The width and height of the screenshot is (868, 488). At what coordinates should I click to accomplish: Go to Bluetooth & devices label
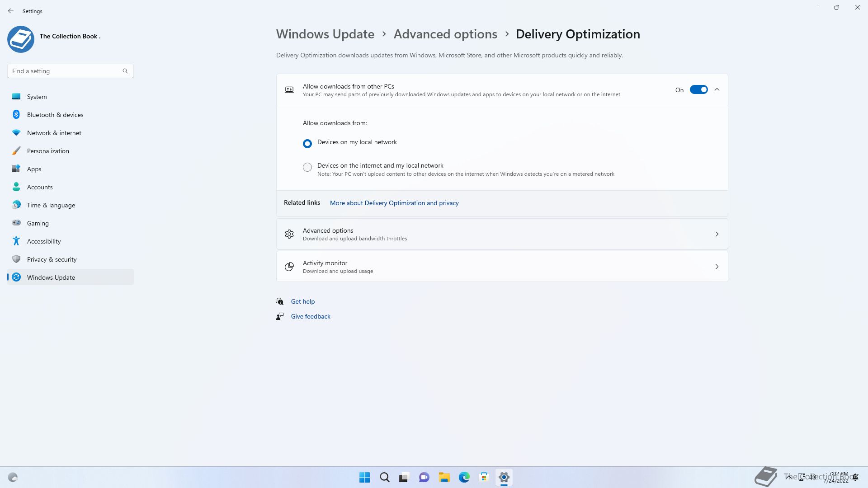55,115
